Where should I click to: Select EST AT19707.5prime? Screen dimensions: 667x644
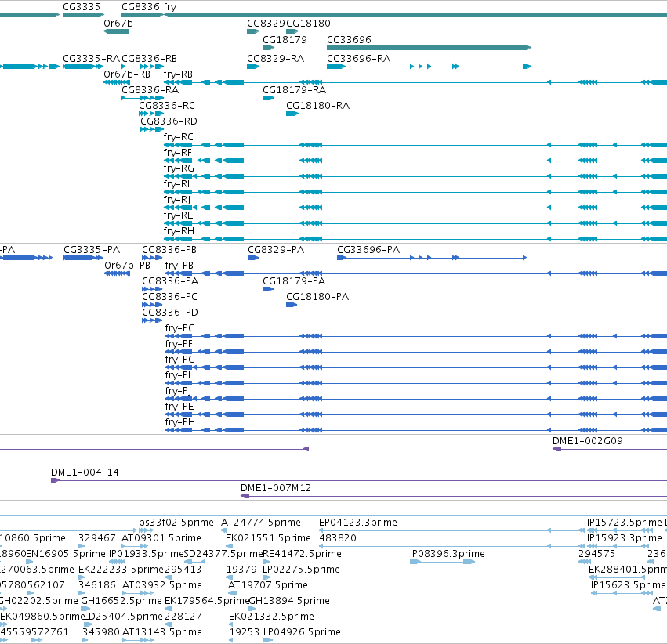[x=268, y=585]
